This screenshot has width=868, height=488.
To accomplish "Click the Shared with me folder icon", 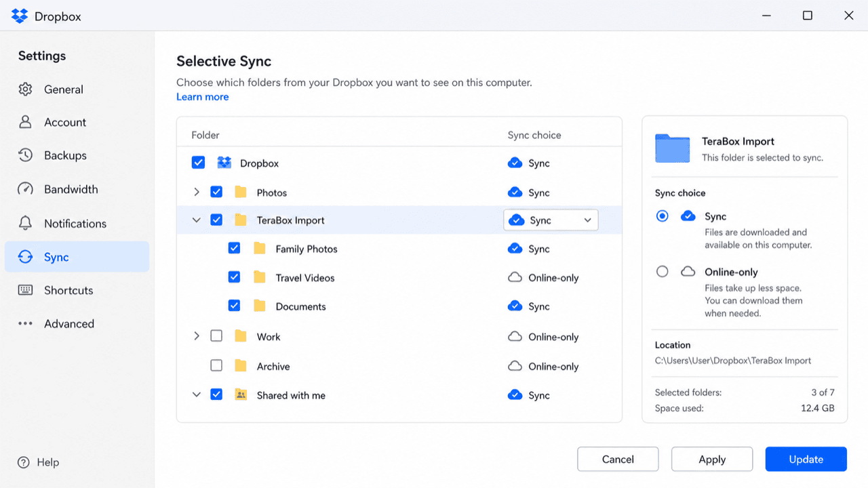I will point(240,395).
